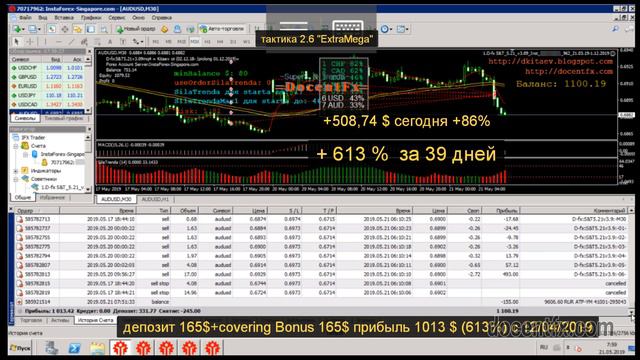Viewport: 640px width, 360px height.
Task: Select USDJPY in Market Watch
Action: [47, 96]
